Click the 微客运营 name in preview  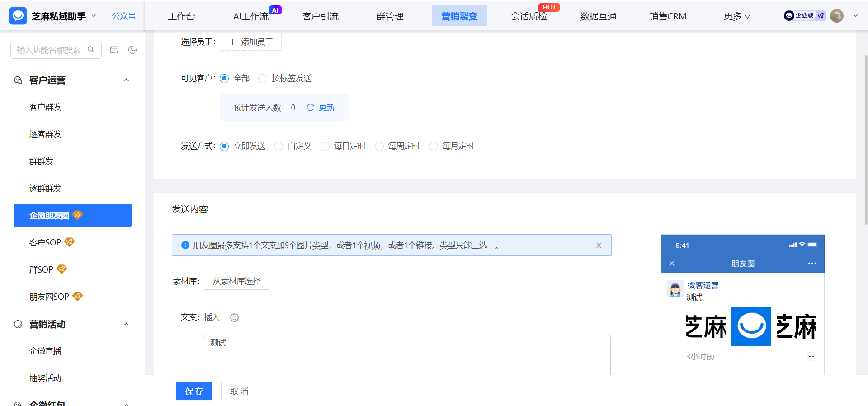click(x=703, y=285)
